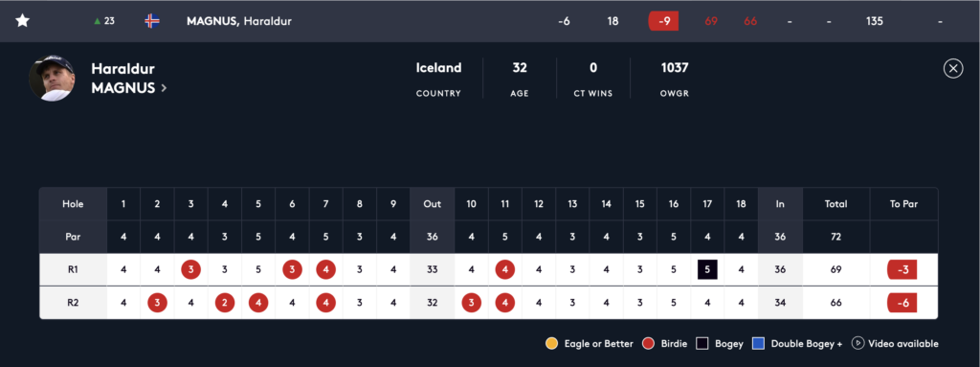Click the red Birdie legend circle
Viewport: 980px width, 367px height.
click(648, 343)
